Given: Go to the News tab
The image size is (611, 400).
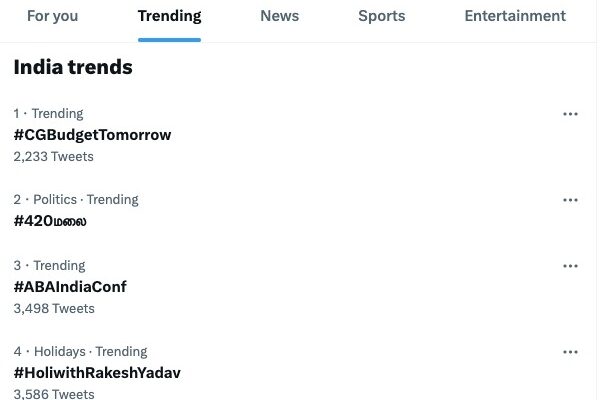Looking at the screenshot, I should coord(279,16).
